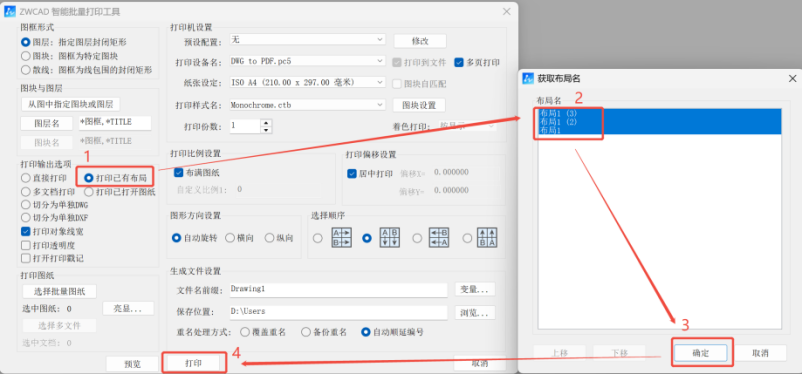The height and width of the screenshot is (374, 802).
Task: Choose 多文档打印 output option
Action: point(25,192)
